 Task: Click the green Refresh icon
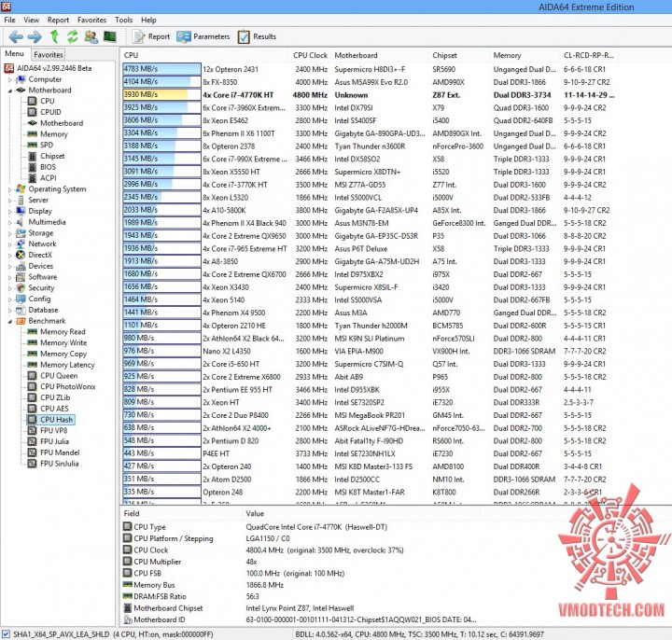point(73,36)
